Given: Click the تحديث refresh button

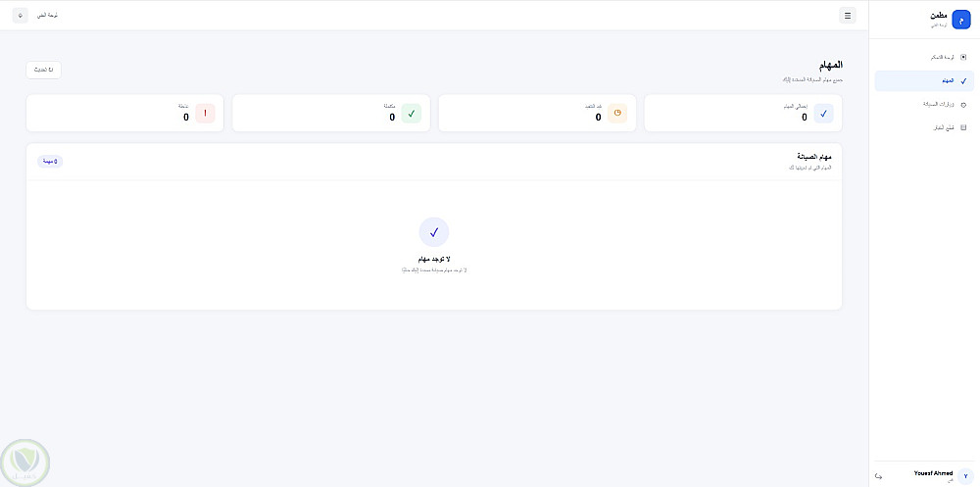Looking at the screenshot, I should pyautogui.click(x=44, y=70).
